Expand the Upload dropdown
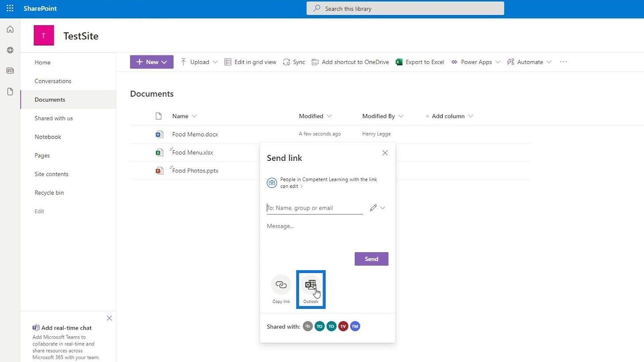The image size is (644, 362). tap(215, 62)
